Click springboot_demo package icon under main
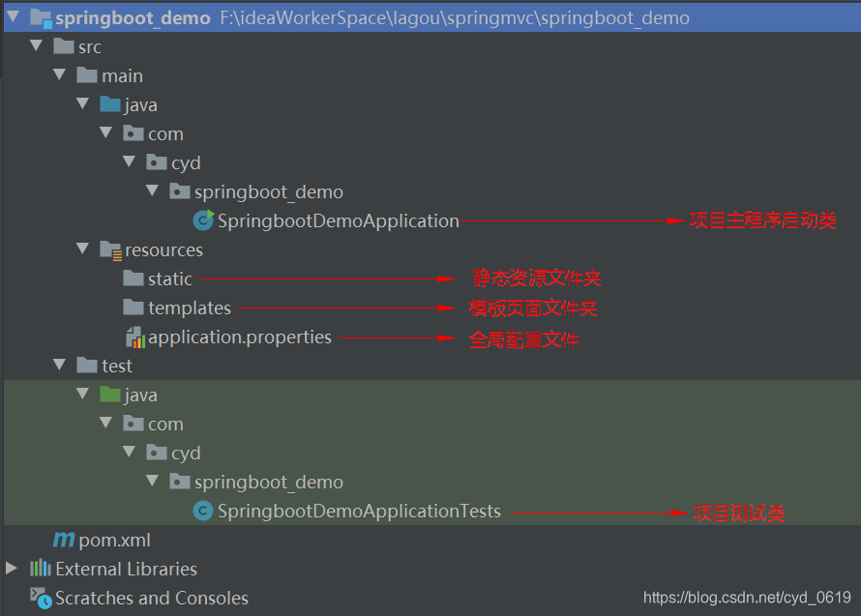Image resolution: width=861 pixels, height=616 pixels. 180,191
